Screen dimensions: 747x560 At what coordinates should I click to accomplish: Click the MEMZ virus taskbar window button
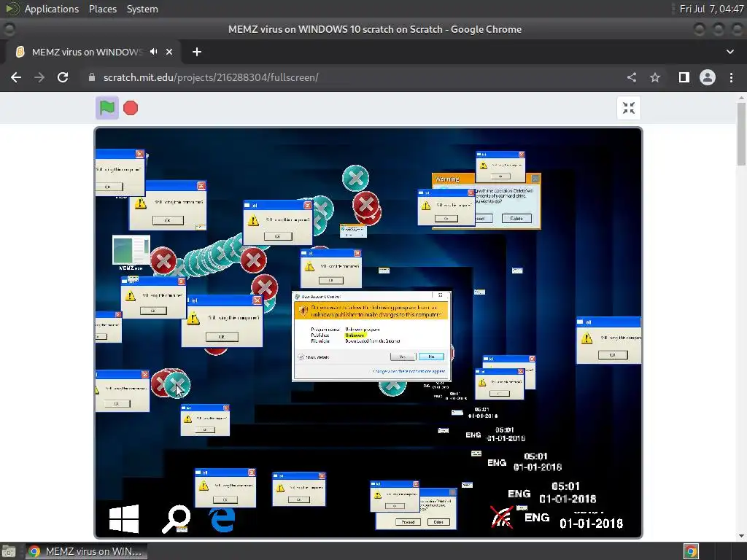(x=86, y=551)
